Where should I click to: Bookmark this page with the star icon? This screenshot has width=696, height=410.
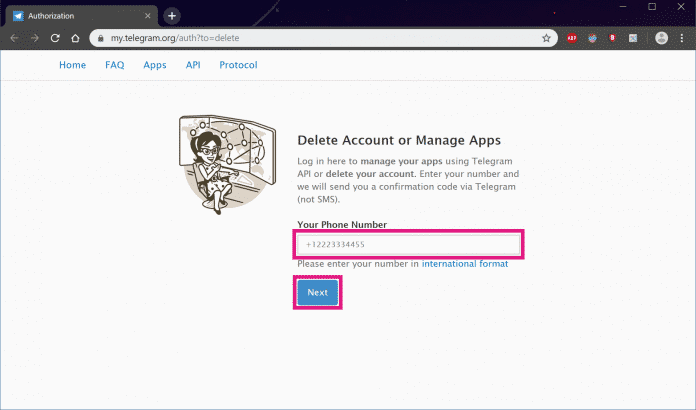click(546, 38)
